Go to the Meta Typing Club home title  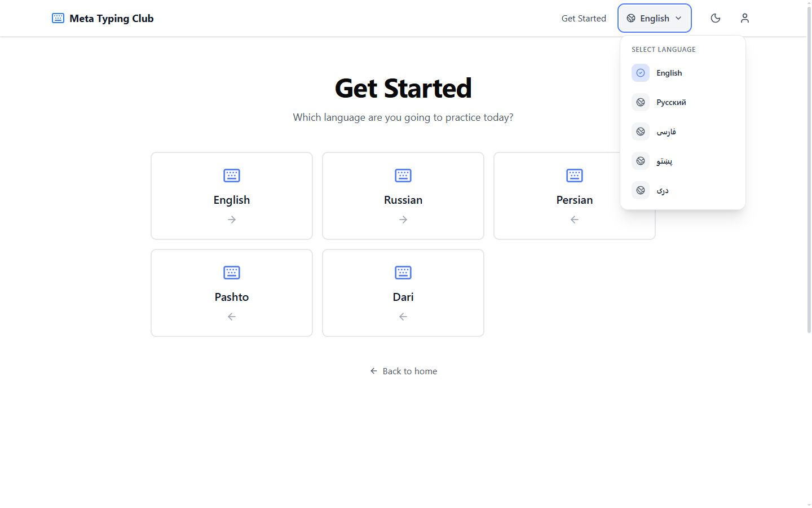[112, 18]
